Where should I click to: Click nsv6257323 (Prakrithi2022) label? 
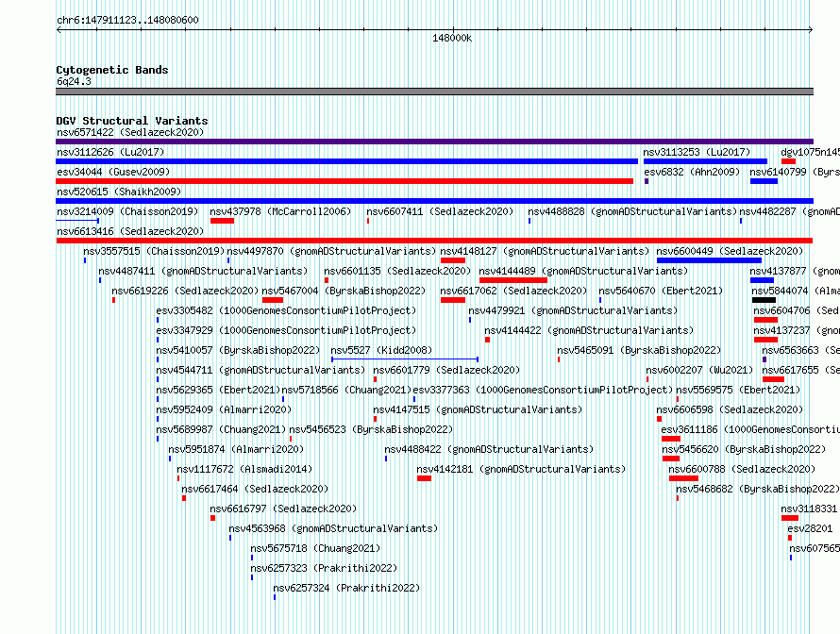pos(324,568)
